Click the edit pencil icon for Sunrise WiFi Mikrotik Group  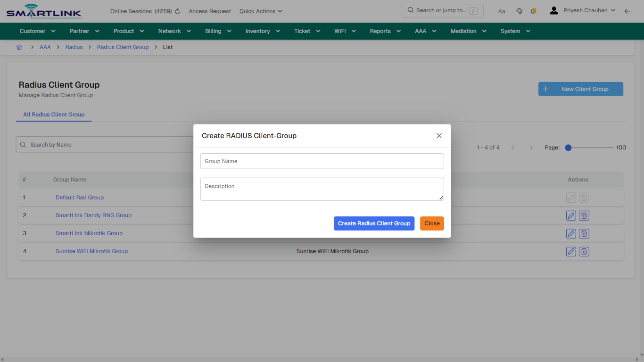[x=571, y=251]
